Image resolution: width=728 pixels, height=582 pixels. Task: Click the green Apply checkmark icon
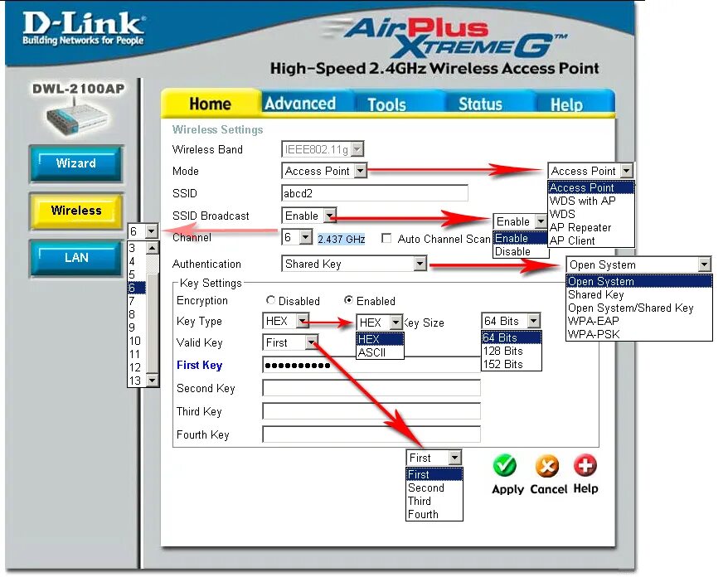pos(504,466)
